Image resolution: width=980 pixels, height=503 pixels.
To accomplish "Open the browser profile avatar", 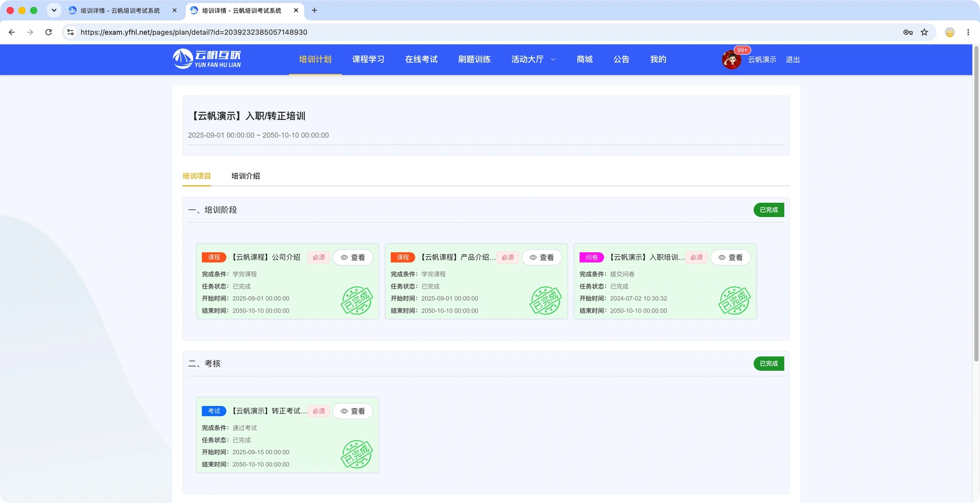I will point(950,32).
